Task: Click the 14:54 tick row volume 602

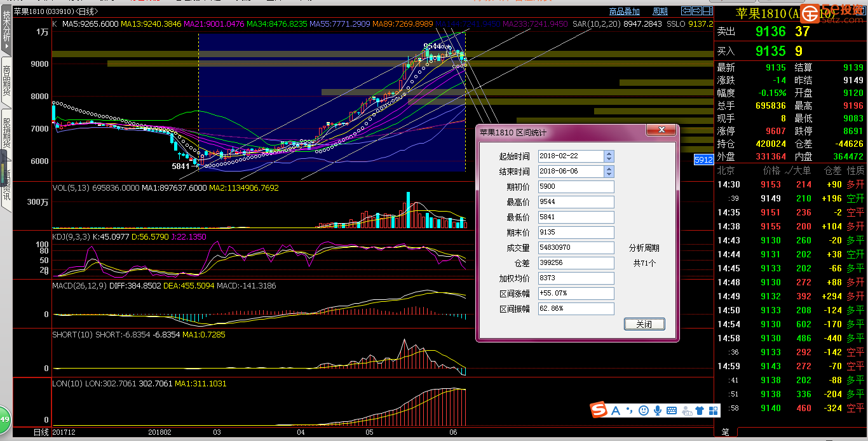Action: pos(804,324)
